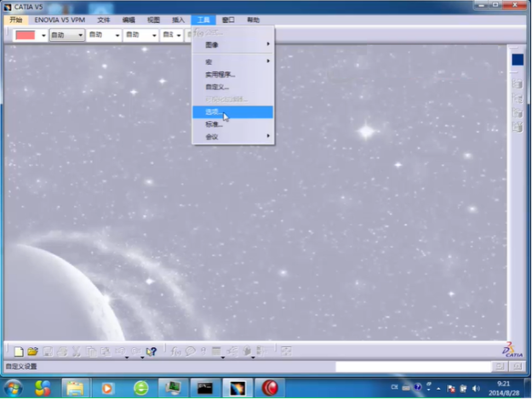Click the Redo icon
Screen dimensions: 532x399
click(x=135, y=351)
